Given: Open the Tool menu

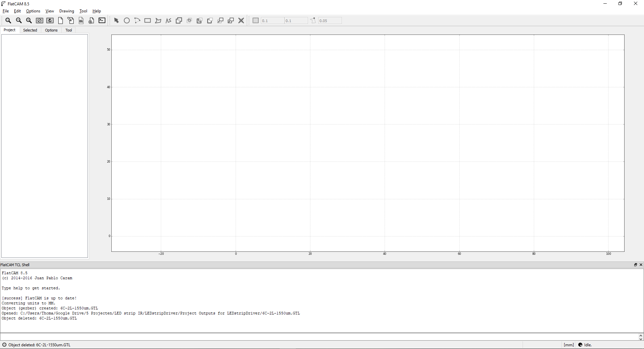Looking at the screenshot, I should coord(83,11).
